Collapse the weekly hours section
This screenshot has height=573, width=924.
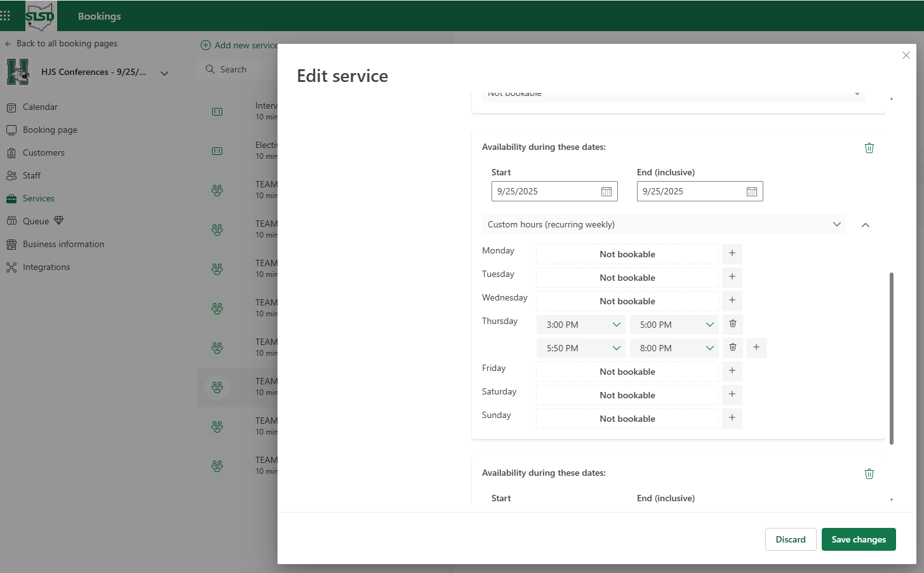(x=866, y=225)
